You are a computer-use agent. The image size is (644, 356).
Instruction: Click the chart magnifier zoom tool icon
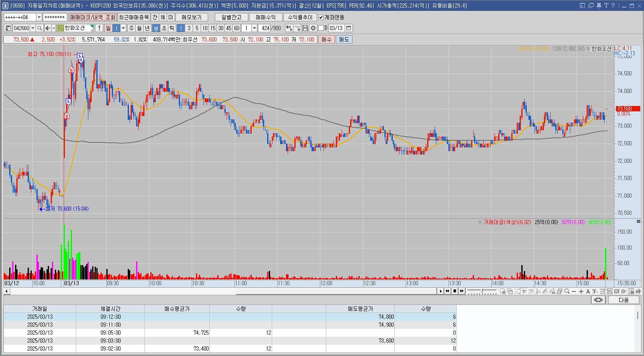567,291
